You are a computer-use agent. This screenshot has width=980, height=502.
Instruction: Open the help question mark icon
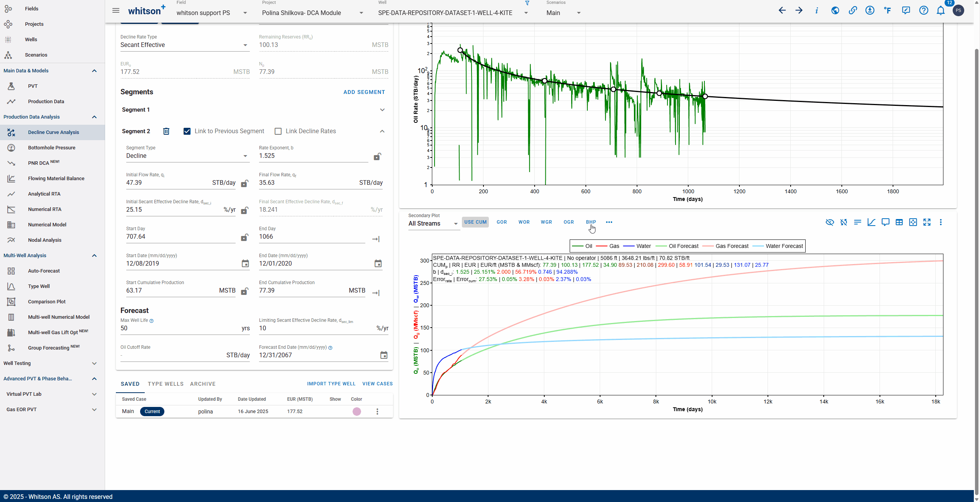point(924,10)
